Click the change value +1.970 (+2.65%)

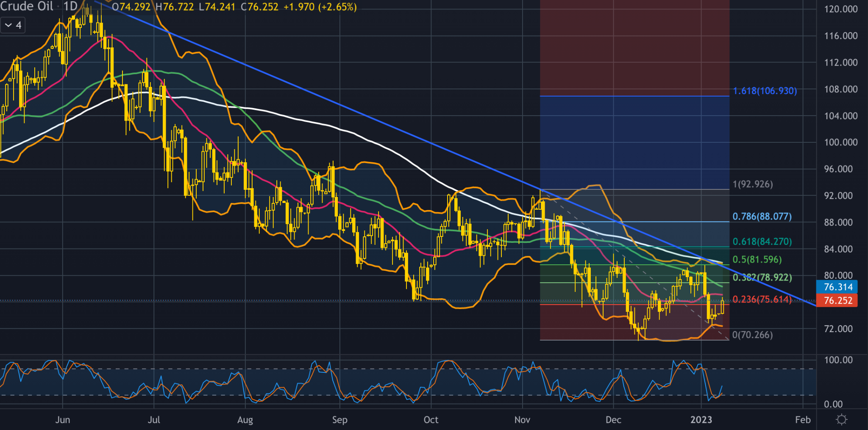[x=320, y=7]
